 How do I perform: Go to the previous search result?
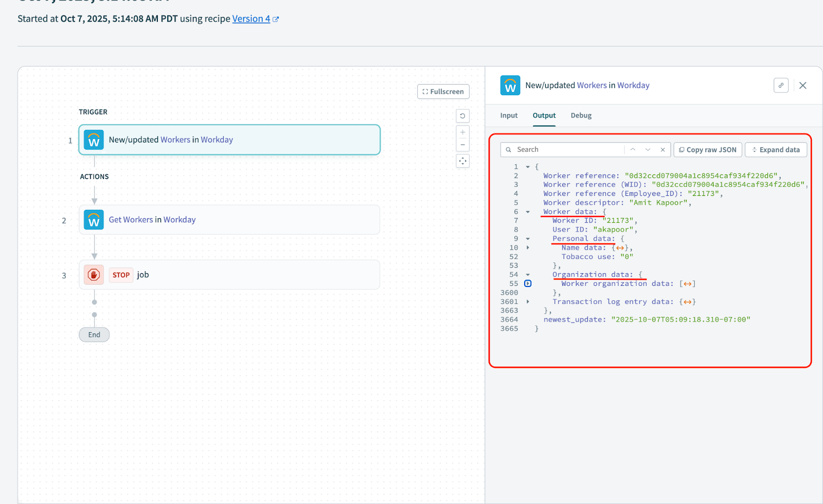point(633,150)
